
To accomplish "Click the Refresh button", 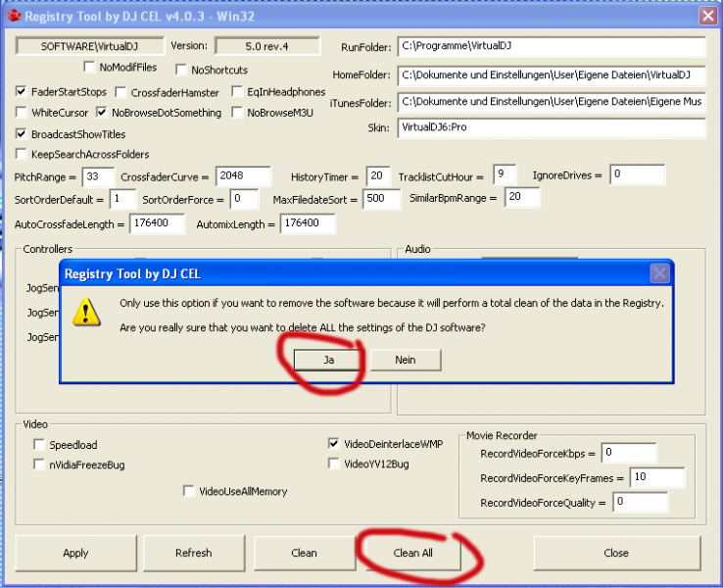I will [194, 553].
